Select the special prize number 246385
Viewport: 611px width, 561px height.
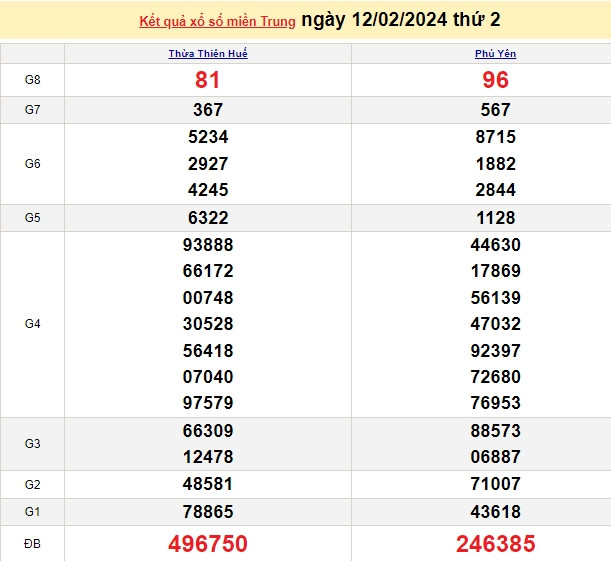coord(495,544)
